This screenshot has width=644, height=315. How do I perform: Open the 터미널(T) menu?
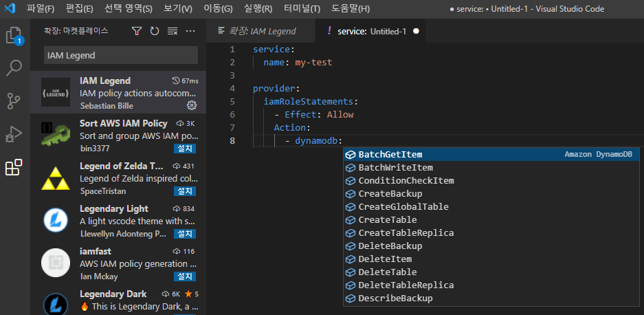click(x=302, y=9)
